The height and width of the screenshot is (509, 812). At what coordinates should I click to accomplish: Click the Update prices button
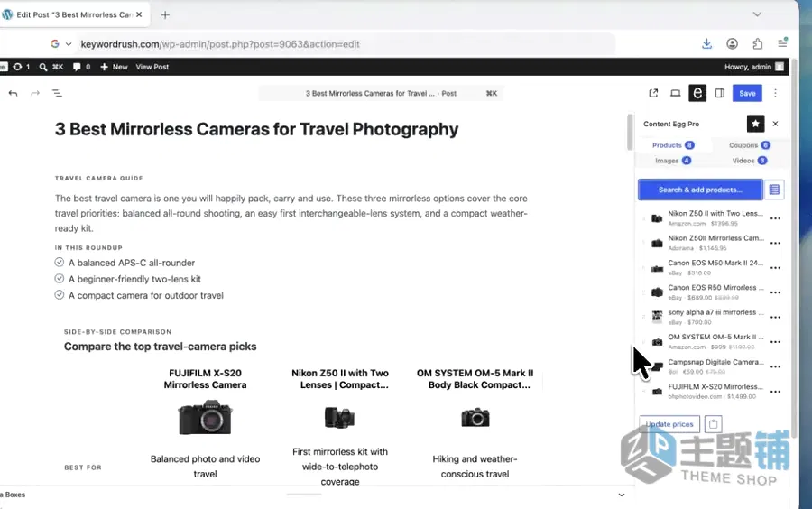(x=669, y=424)
